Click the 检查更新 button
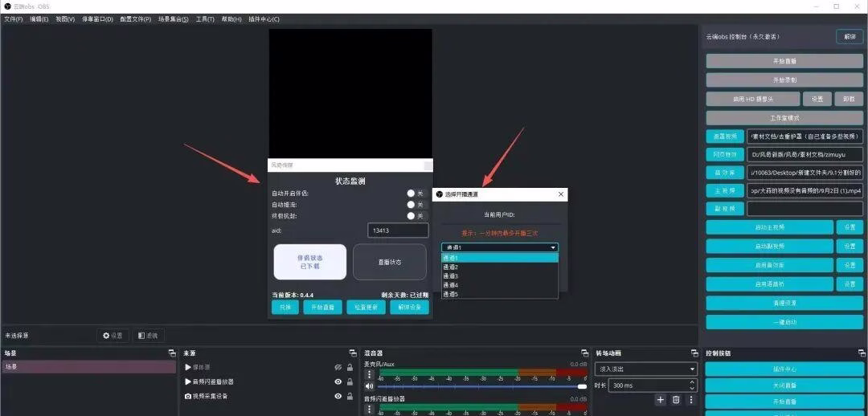This screenshot has width=868, height=416. 366,307
